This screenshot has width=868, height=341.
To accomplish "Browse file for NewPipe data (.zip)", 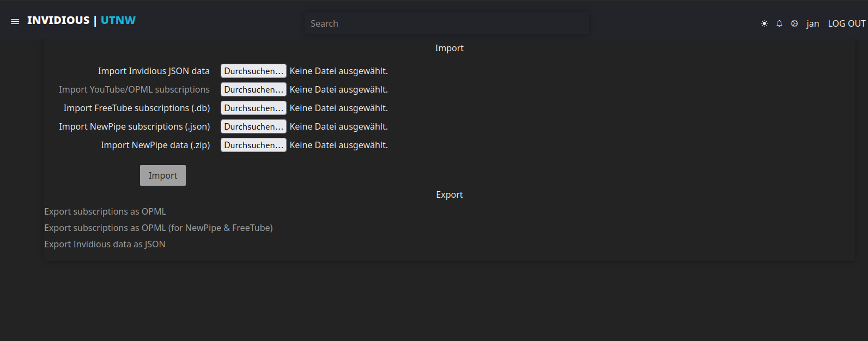I will point(253,145).
